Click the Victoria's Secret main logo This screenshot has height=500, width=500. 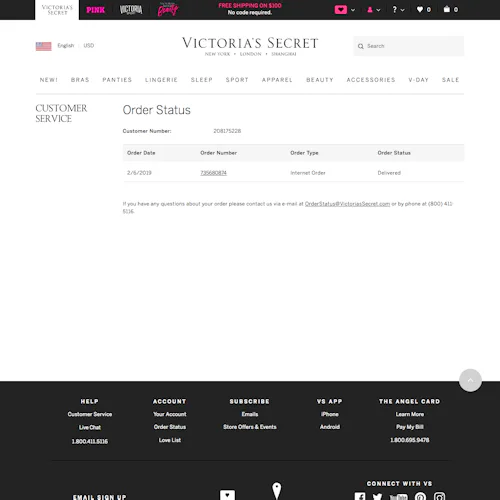[250, 46]
